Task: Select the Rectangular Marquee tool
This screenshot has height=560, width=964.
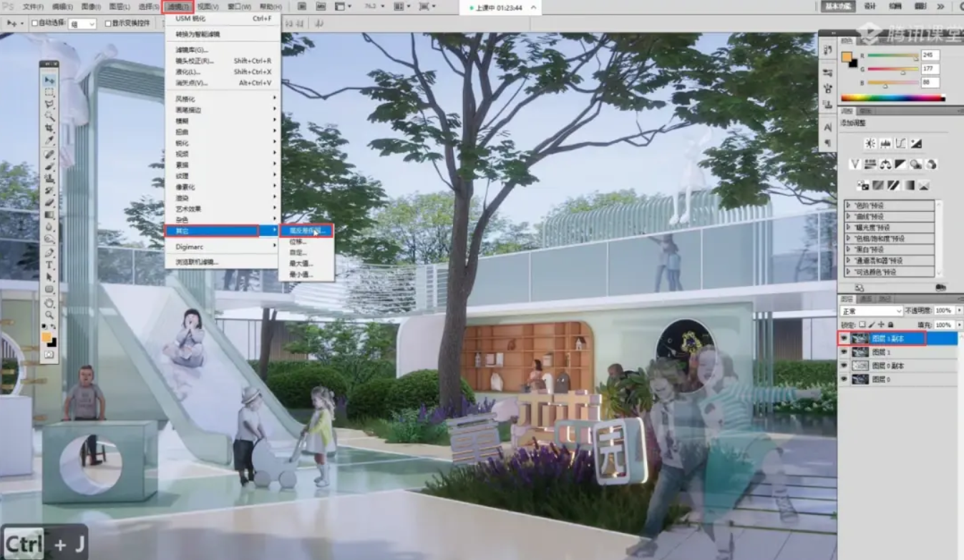Action: [49, 92]
